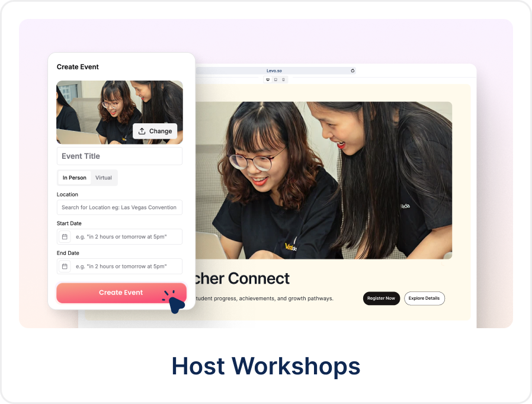Click the Location search field
The image size is (532, 404).
tap(119, 207)
